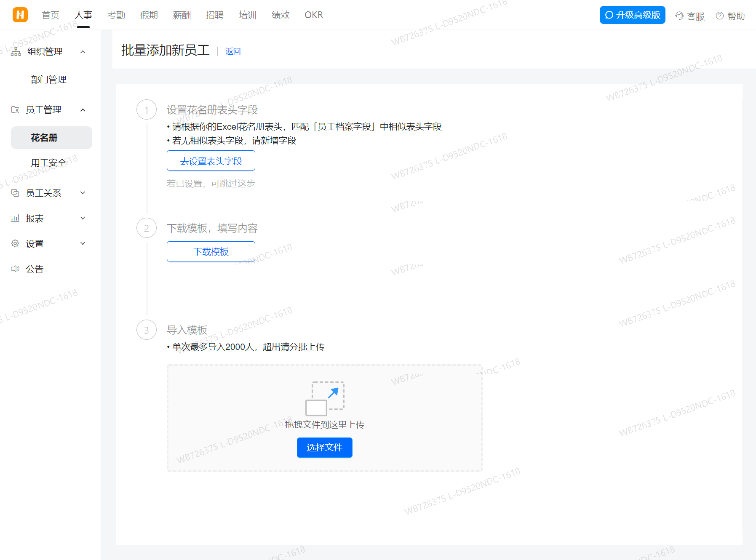The image size is (756, 560).
Task: Collapse the 组织管理 section
Action: click(x=83, y=51)
